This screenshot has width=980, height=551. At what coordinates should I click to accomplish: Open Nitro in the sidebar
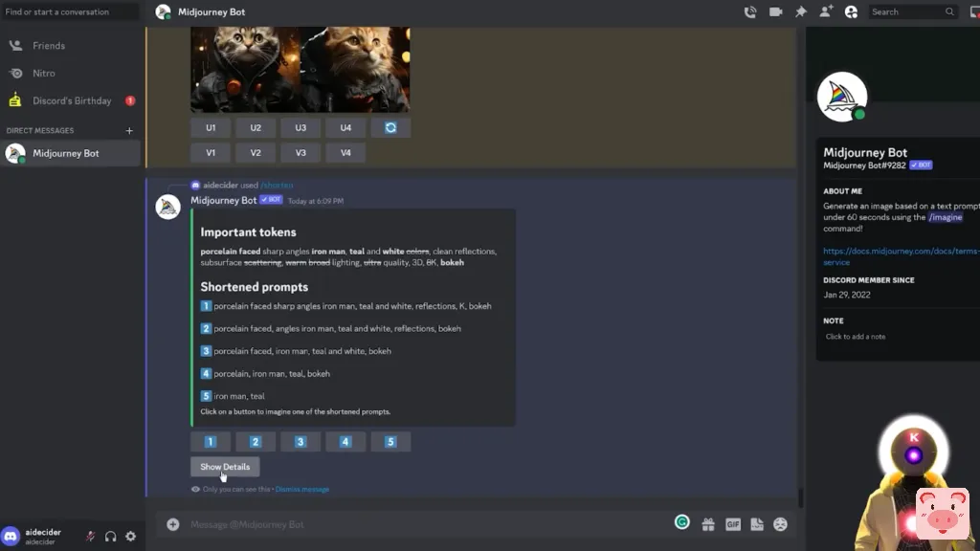click(x=71, y=73)
